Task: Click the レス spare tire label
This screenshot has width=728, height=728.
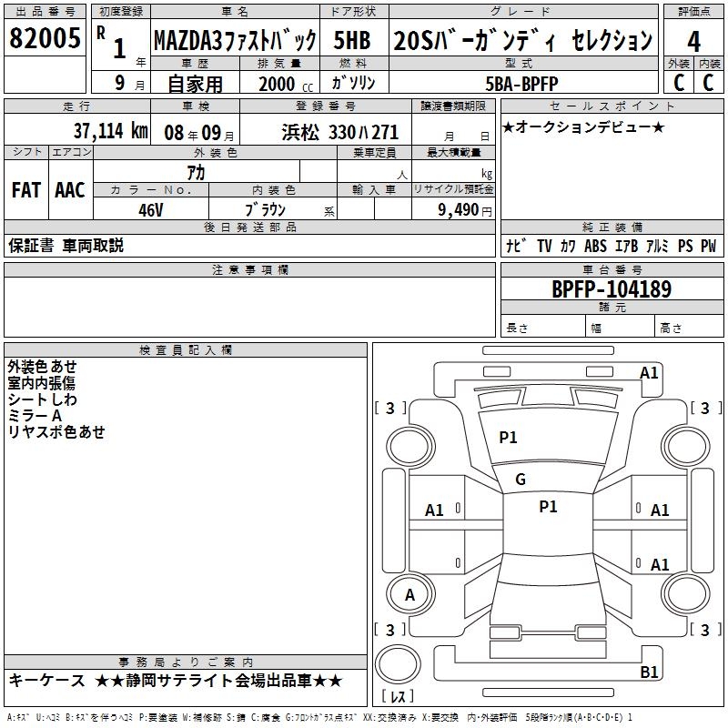Action: [x=398, y=696]
